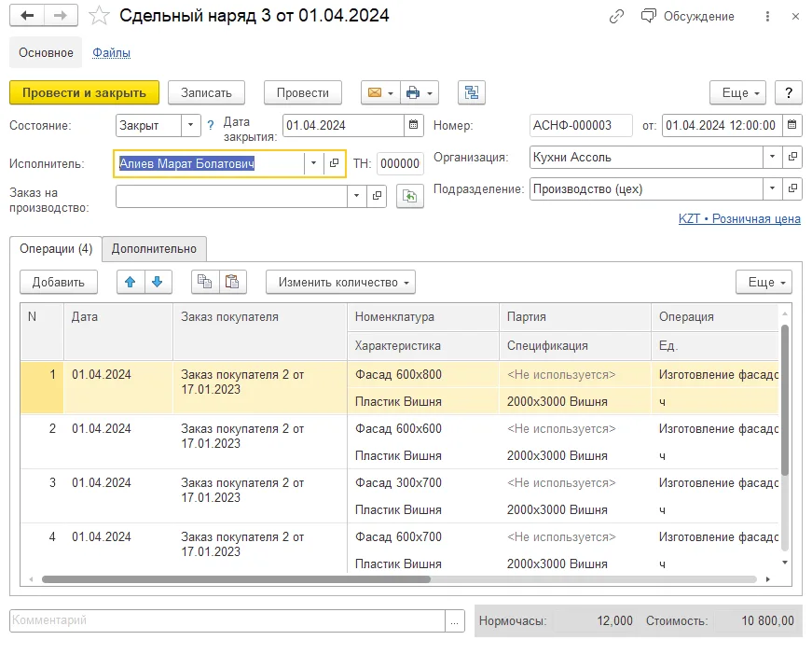Click the envelope send-by-email icon
Image resolution: width=812 pixels, height=654 pixels.
pyautogui.click(x=375, y=92)
